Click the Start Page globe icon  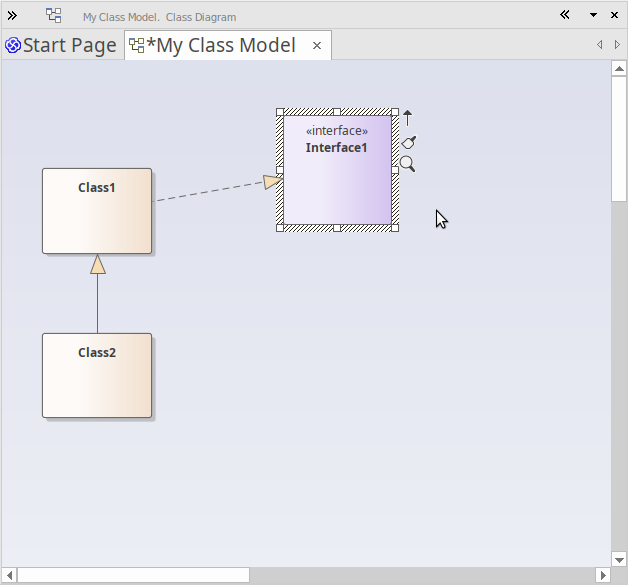(x=13, y=46)
